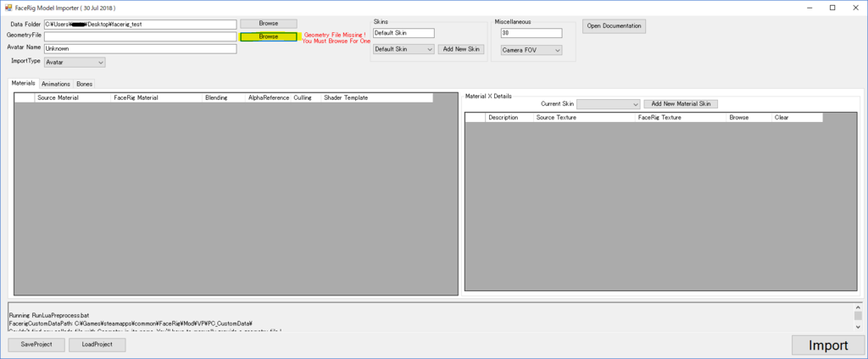This screenshot has height=359, width=868.
Task: Click the log scrollbar up arrow
Action: tap(858, 307)
